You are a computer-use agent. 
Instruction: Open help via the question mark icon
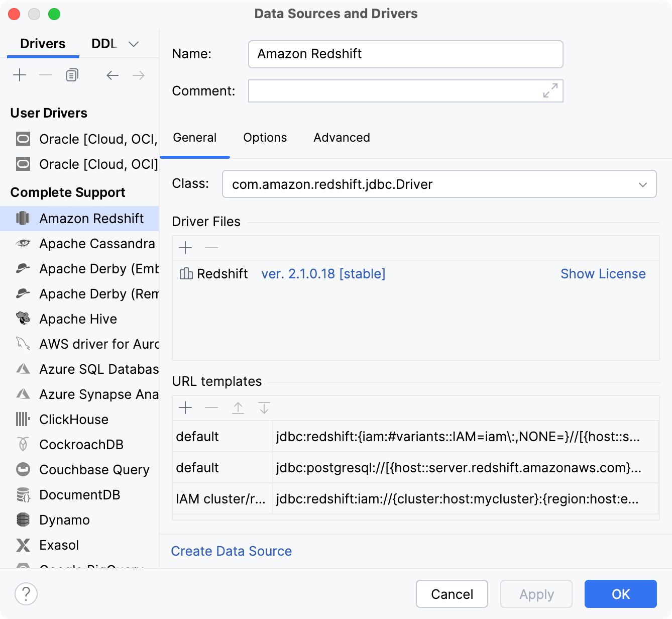[x=26, y=594]
